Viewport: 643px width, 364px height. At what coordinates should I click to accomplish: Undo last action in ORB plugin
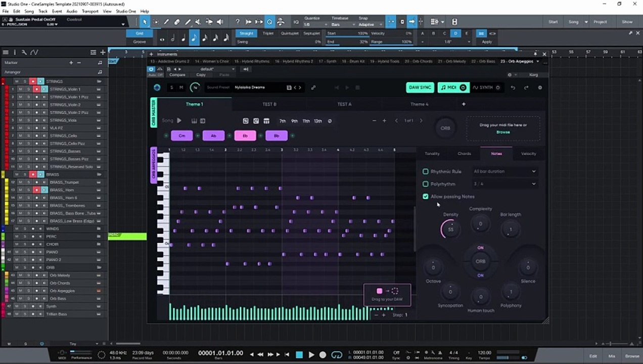(513, 87)
